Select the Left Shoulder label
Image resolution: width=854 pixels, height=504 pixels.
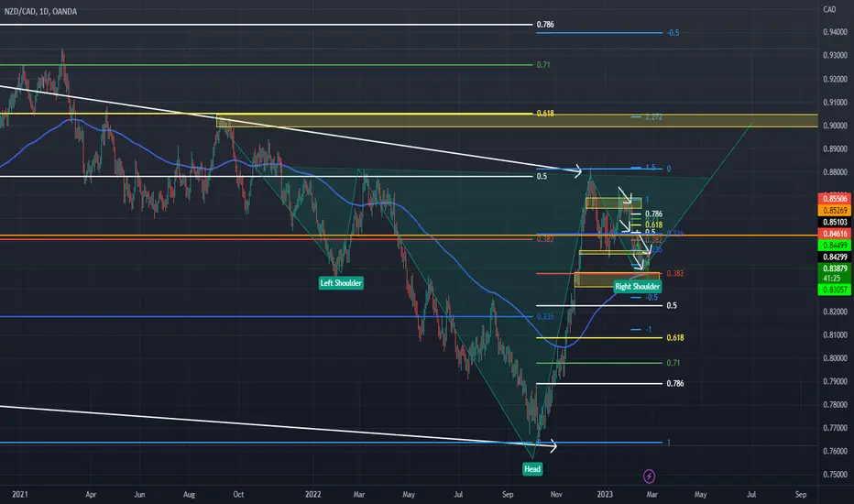point(341,283)
